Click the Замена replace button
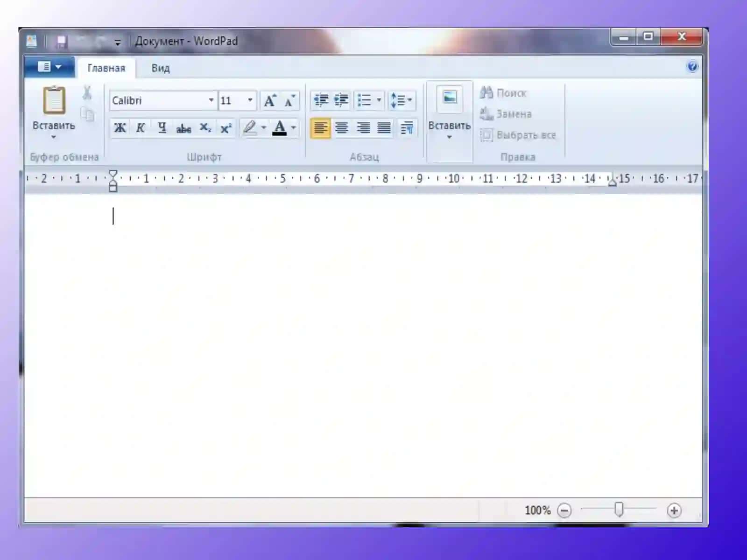The width and height of the screenshot is (747, 560). coord(506,114)
